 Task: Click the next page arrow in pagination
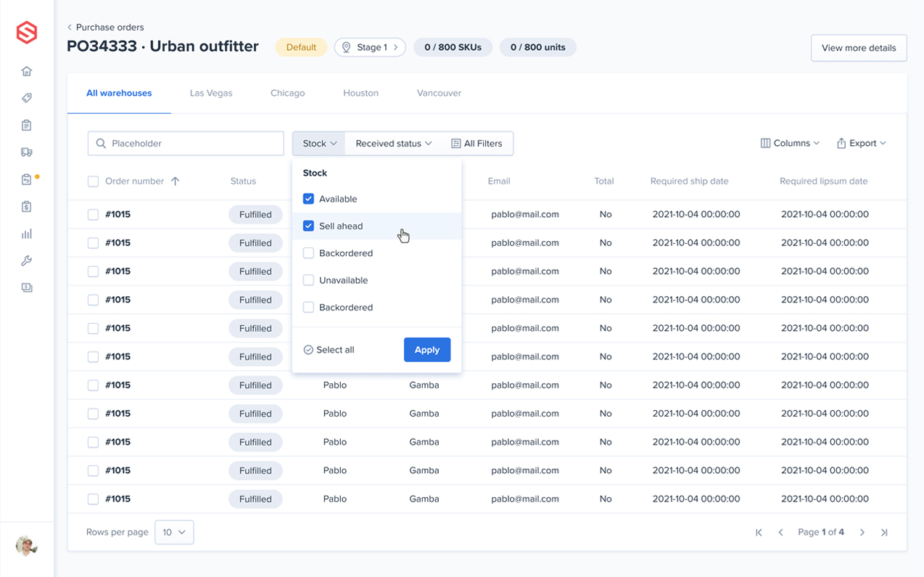(x=862, y=533)
